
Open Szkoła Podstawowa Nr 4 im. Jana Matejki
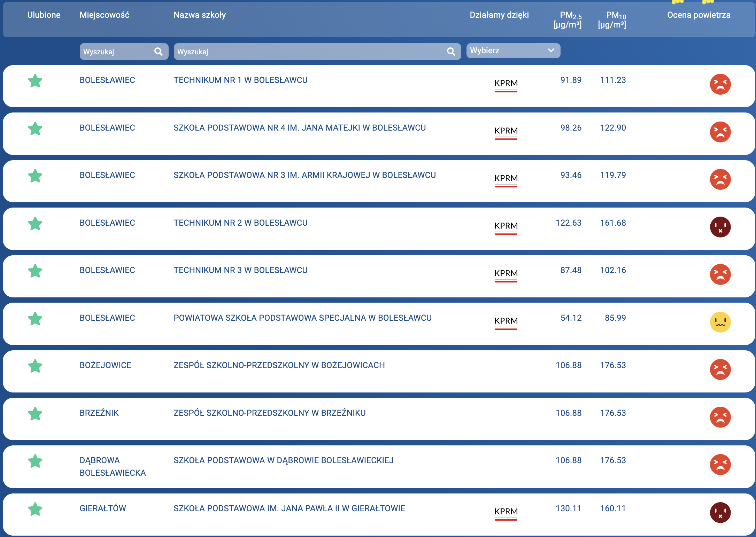click(x=300, y=128)
